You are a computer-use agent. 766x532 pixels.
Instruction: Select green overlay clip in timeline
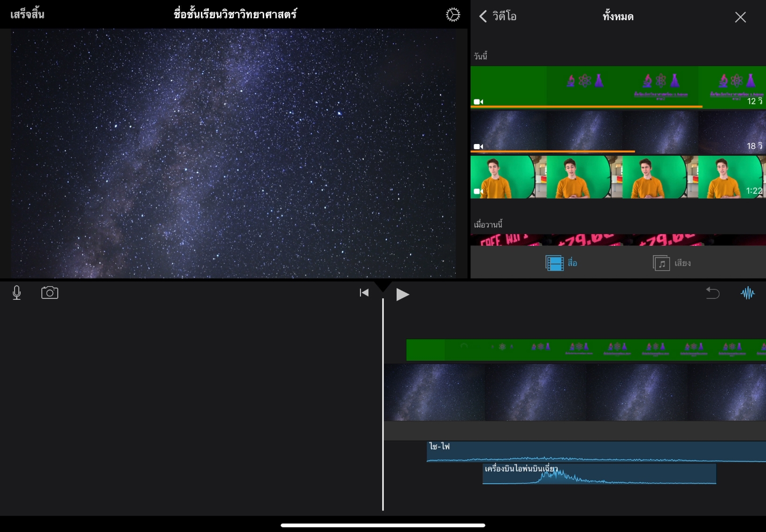[x=585, y=350]
